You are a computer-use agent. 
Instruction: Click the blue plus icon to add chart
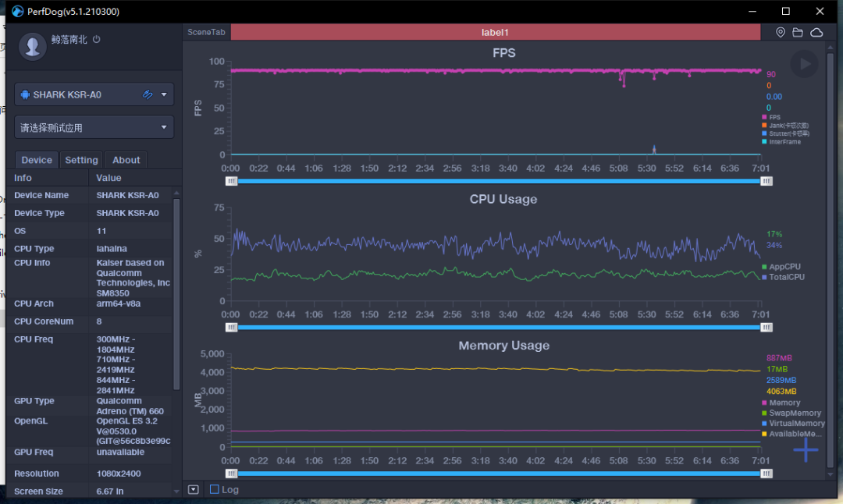pos(806,449)
